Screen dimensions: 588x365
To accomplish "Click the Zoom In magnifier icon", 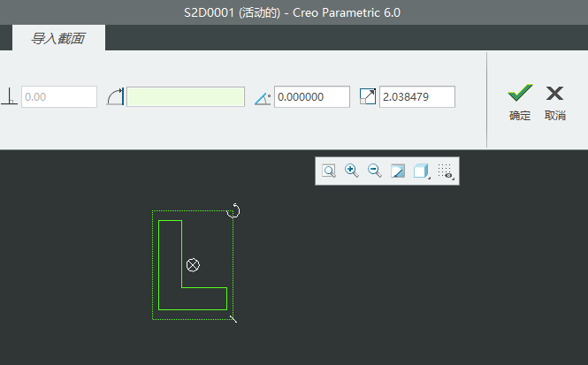I will (352, 171).
